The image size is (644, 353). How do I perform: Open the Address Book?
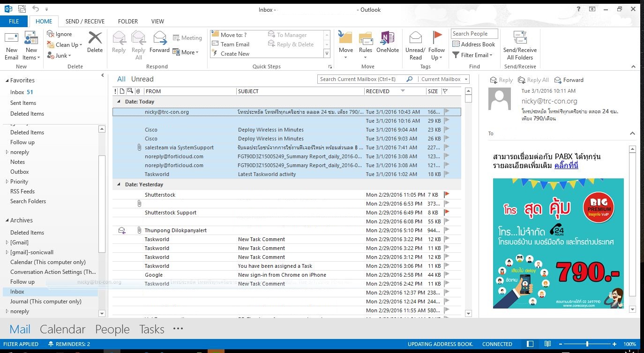coord(474,44)
